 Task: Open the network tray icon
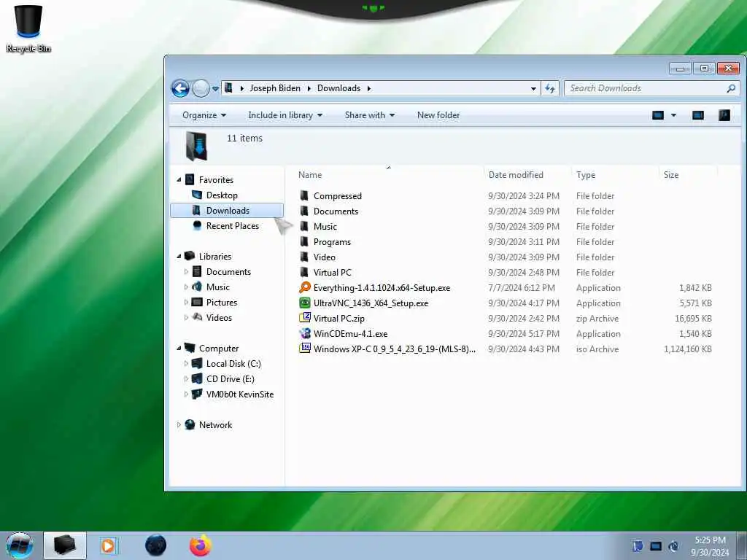click(x=656, y=546)
